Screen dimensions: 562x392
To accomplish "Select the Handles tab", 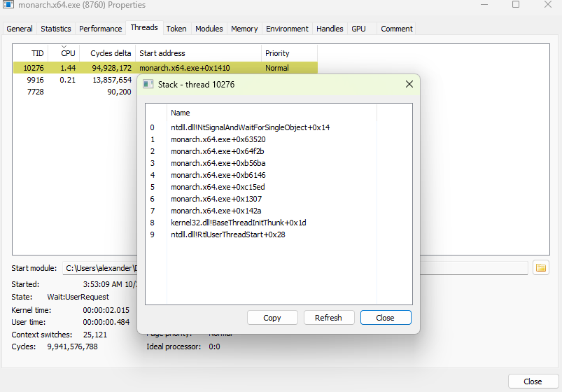I will (x=330, y=29).
